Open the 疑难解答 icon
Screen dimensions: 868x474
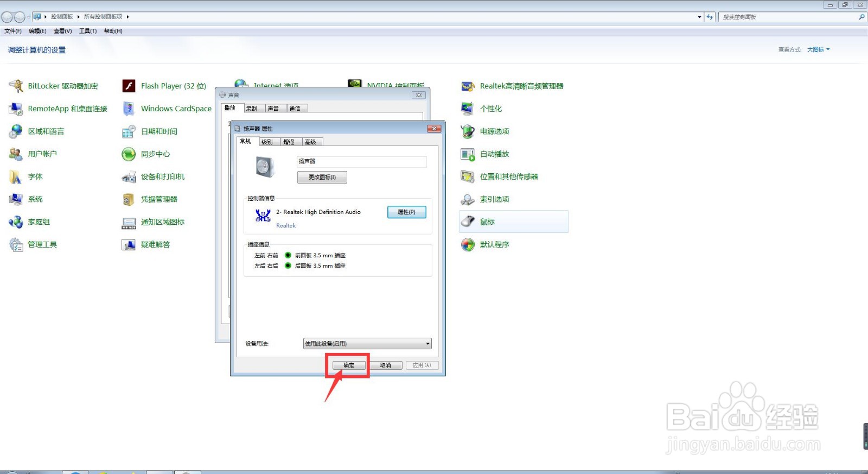coord(129,245)
